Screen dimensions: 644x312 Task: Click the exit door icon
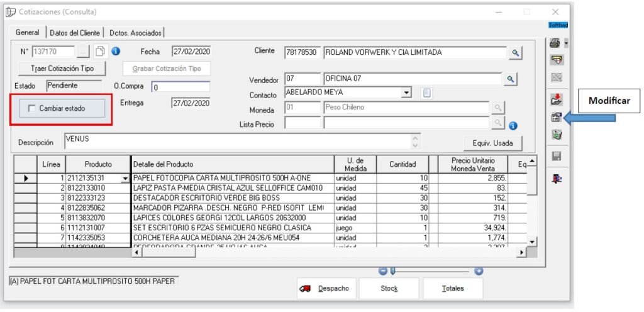557,179
